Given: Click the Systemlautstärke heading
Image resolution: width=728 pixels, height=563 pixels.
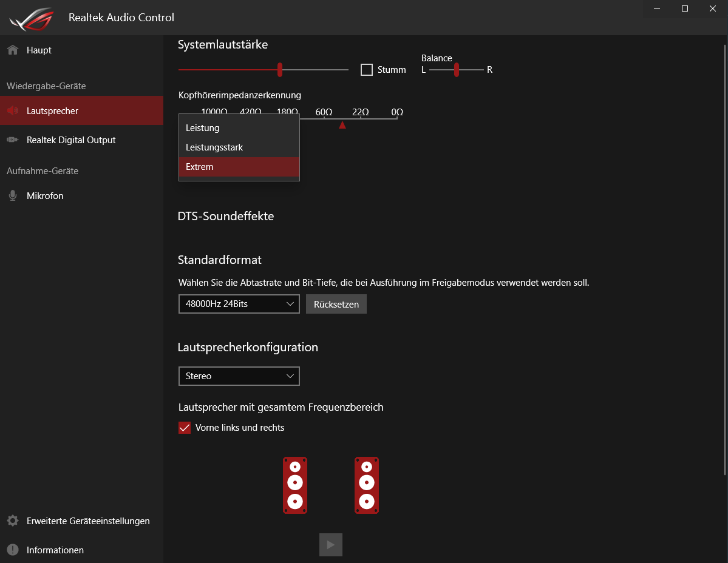Looking at the screenshot, I should (x=223, y=44).
